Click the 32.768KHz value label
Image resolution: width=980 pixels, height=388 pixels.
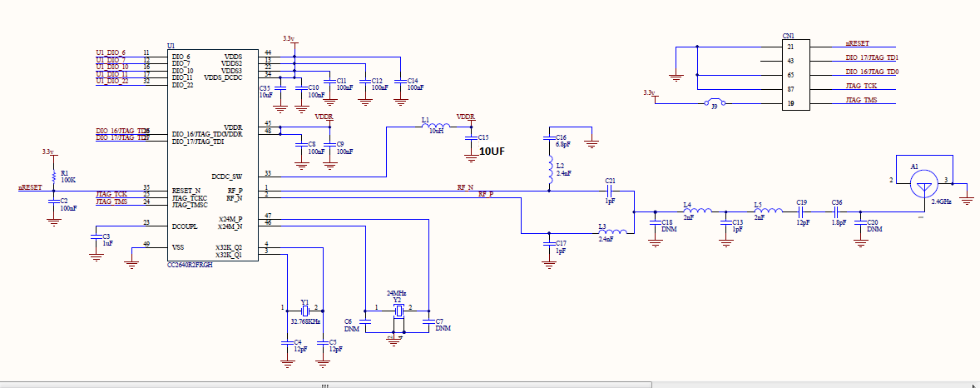tap(305, 321)
